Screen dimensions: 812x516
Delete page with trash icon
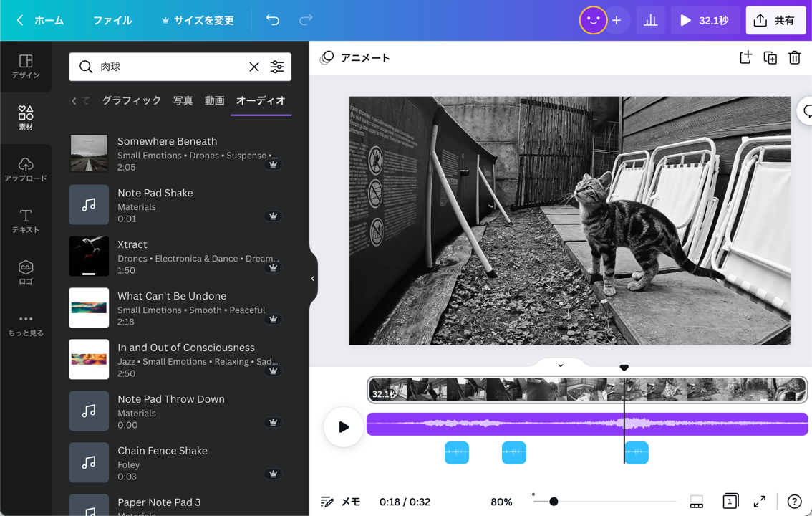[x=794, y=57]
